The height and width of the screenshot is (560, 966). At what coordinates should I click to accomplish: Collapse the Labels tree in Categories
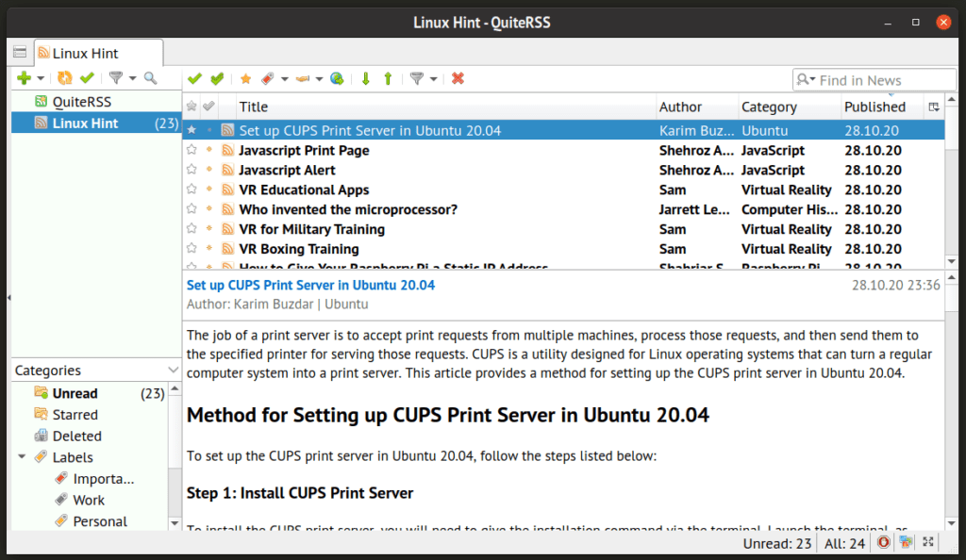[21, 456]
